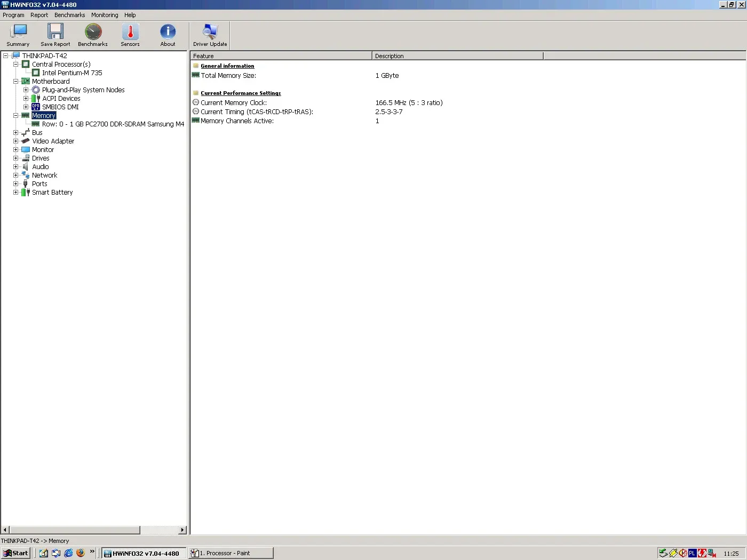
Task: Collapse the Central Processor(s) branch
Action: [15, 64]
